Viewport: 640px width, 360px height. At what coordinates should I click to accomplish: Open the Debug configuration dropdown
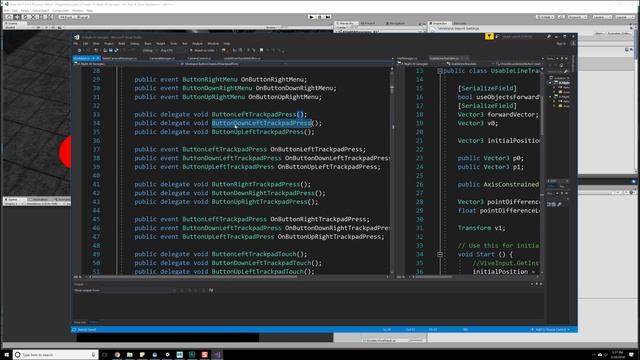tap(149, 51)
